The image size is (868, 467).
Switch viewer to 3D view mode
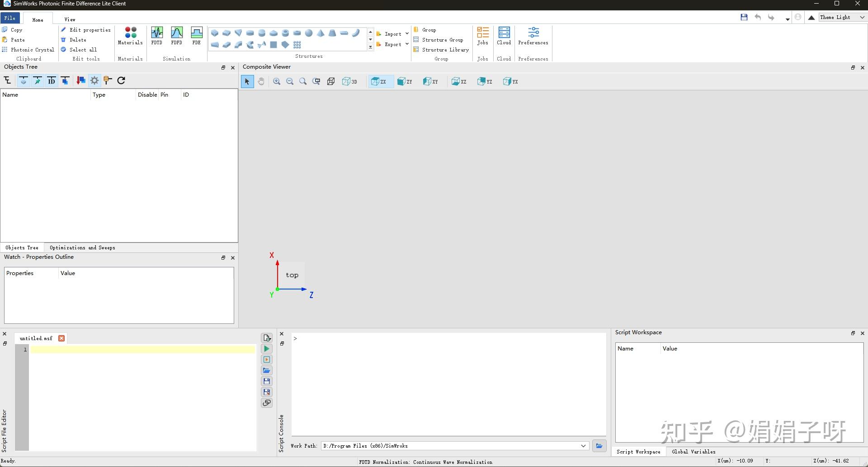(x=349, y=81)
